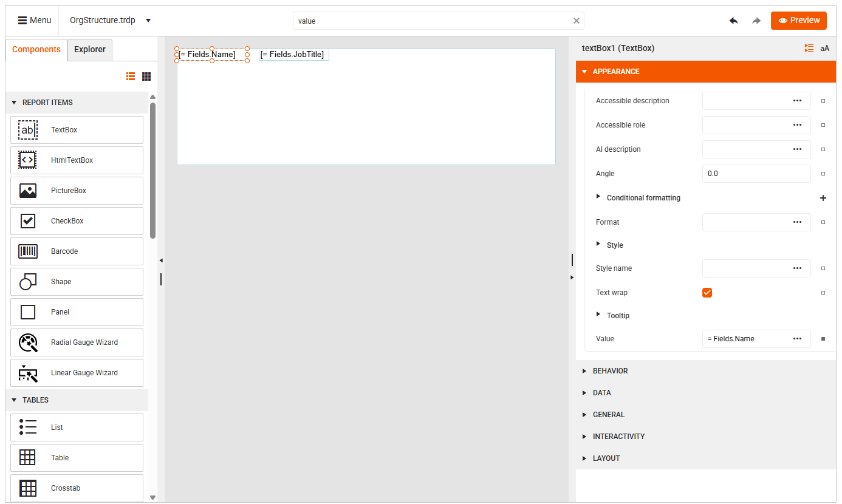Add a conditional formatting rule with the plus
Viewport: 842px width, 504px height.
(x=823, y=197)
